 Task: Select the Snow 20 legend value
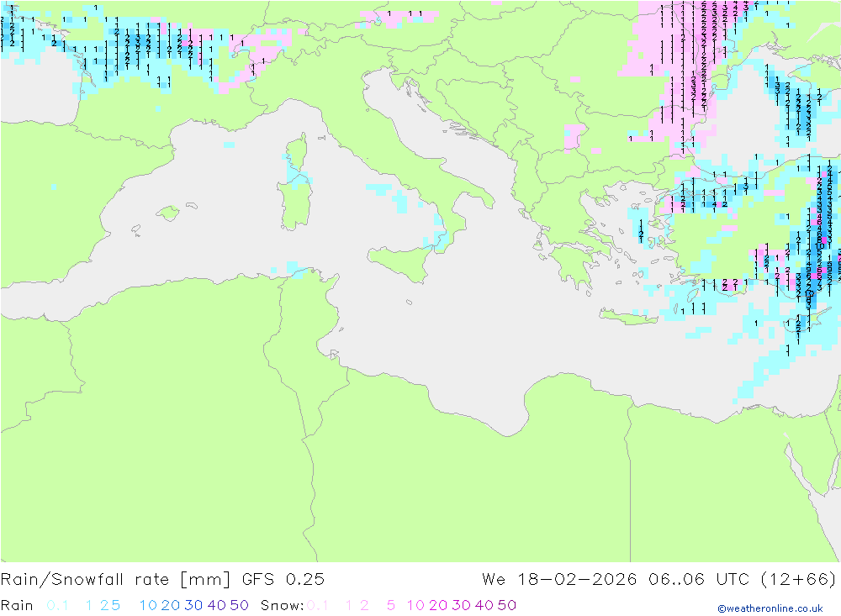tap(438, 605)
